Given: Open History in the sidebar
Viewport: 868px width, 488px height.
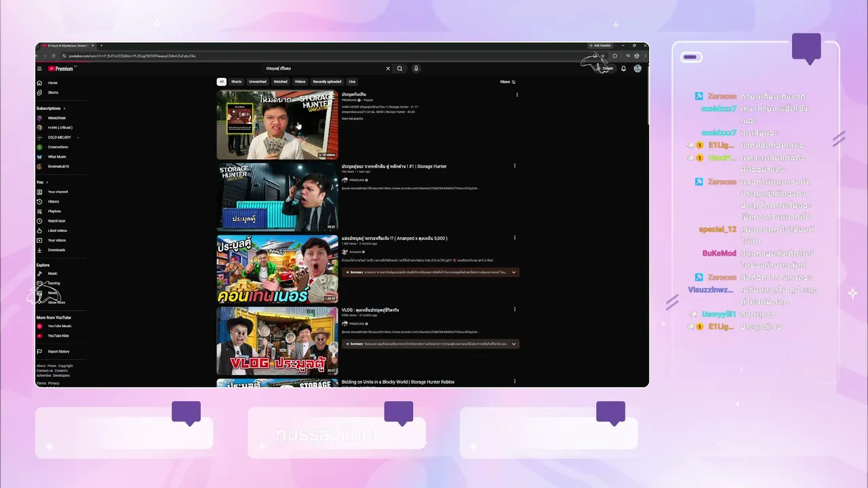Looking at the screenshot, I should click(x=53, y=201).
